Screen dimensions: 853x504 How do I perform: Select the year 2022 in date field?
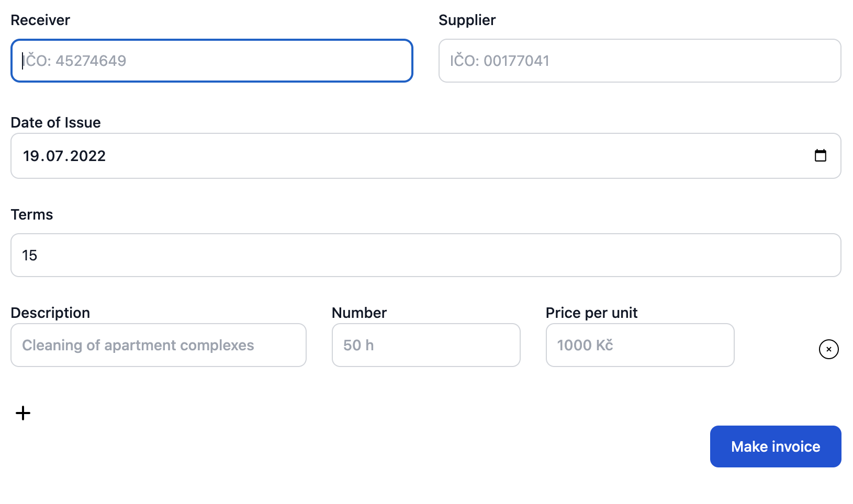(x=88, y=156)
